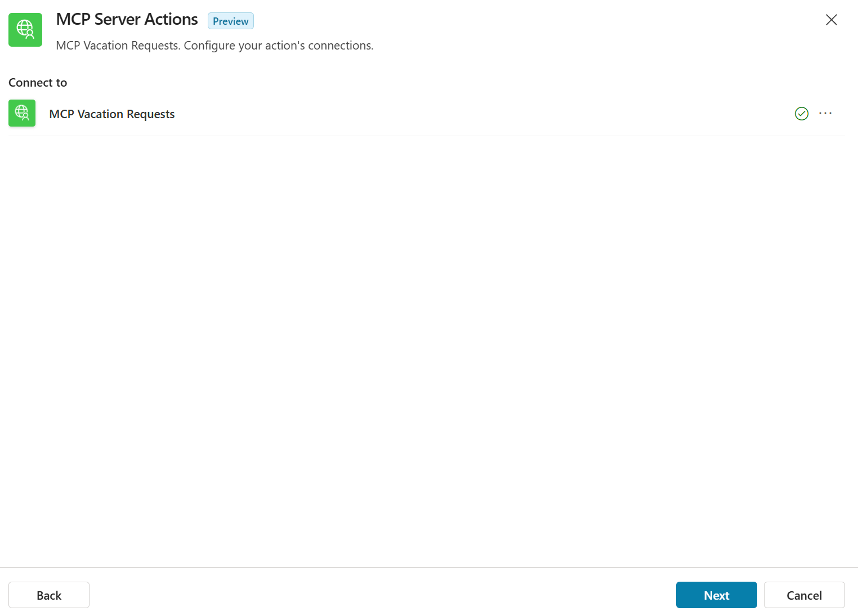Click the Preview badge
Image resolution: width=858 pixels, height=616 pixels.
231,21
